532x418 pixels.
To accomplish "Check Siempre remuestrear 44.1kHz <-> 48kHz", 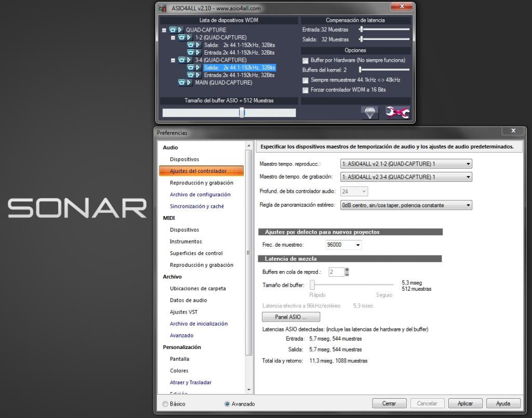I will click(305, 80).
